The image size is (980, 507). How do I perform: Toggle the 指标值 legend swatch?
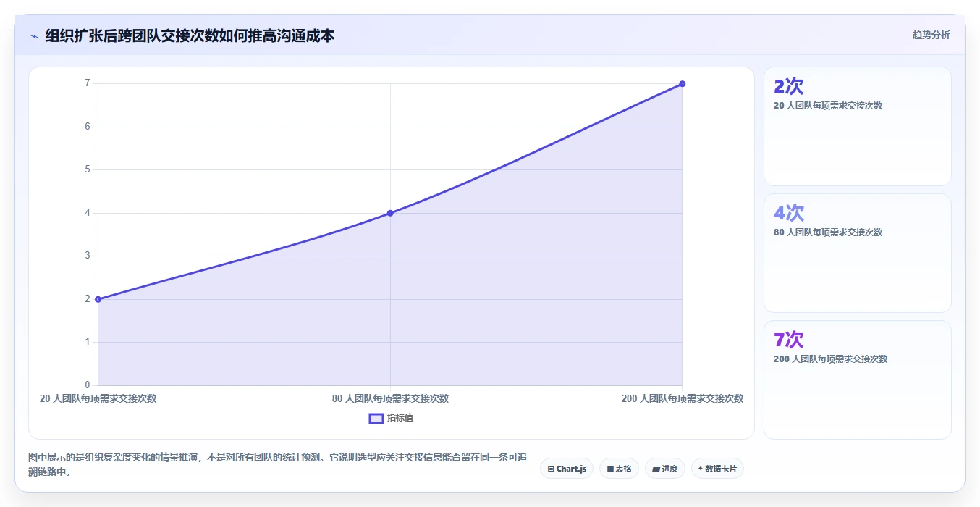pyautogui.click(x=376, y=418)
